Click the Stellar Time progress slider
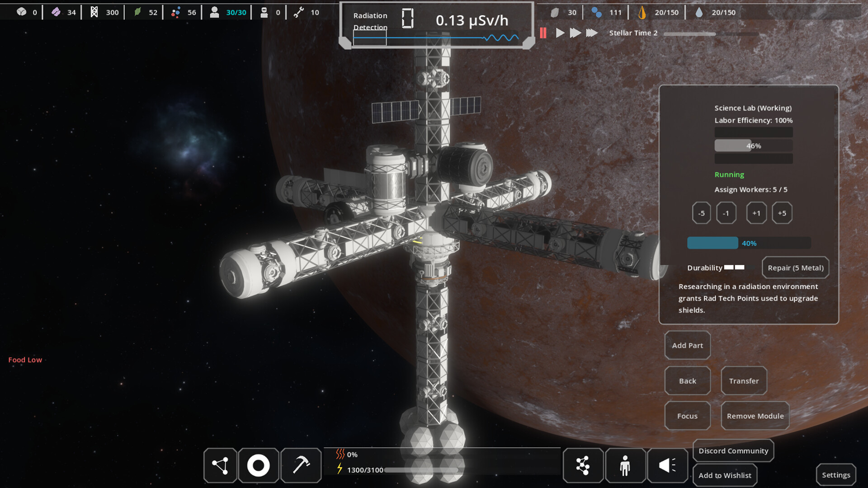 (711, 34)
